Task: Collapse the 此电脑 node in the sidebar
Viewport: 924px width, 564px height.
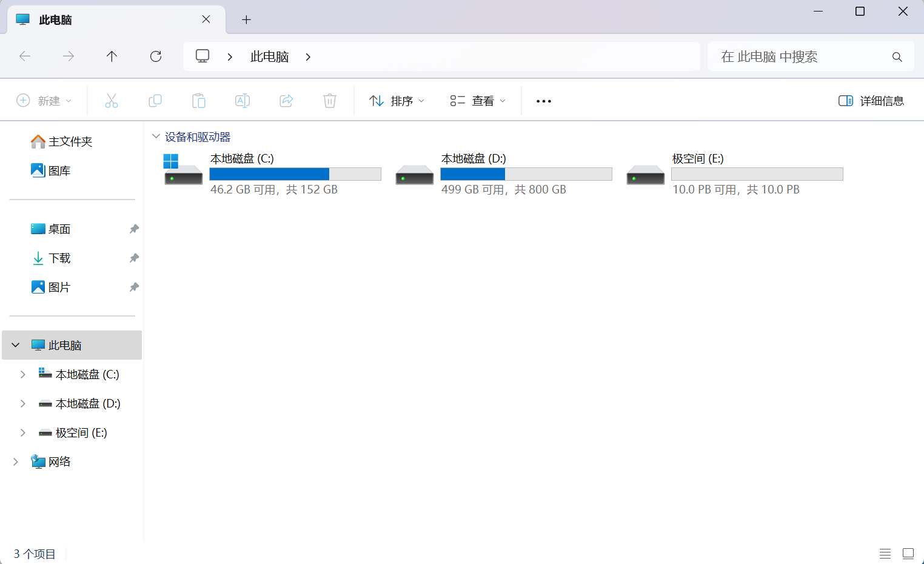Action: [15, 344]
